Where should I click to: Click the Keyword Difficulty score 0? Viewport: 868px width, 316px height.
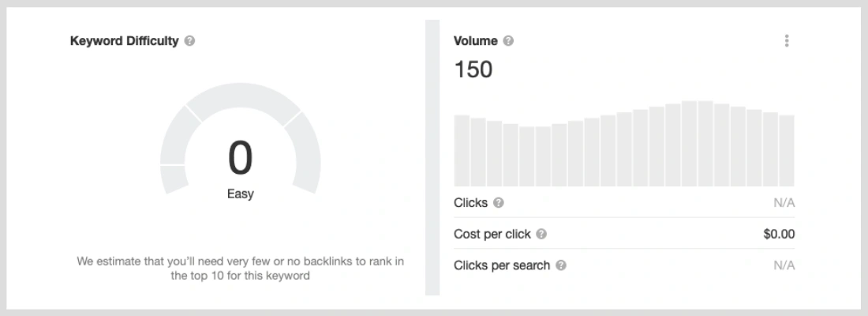pyautogui.click(x=240, y=159)
